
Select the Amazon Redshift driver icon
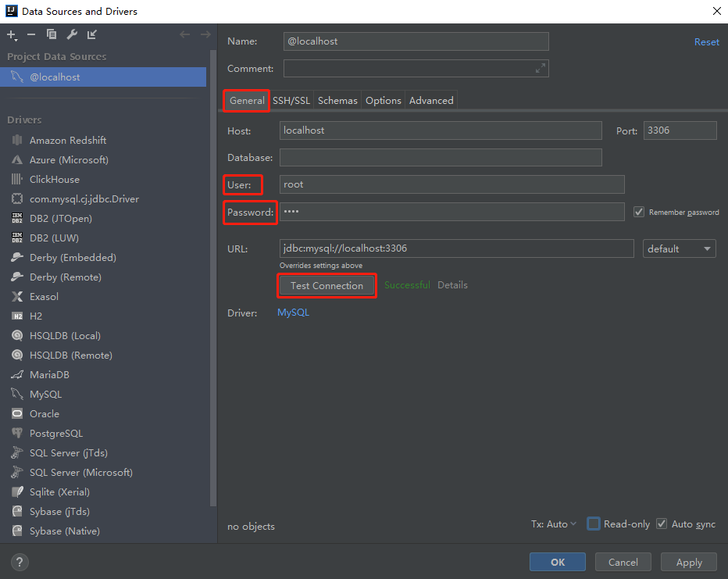(17, 140)
